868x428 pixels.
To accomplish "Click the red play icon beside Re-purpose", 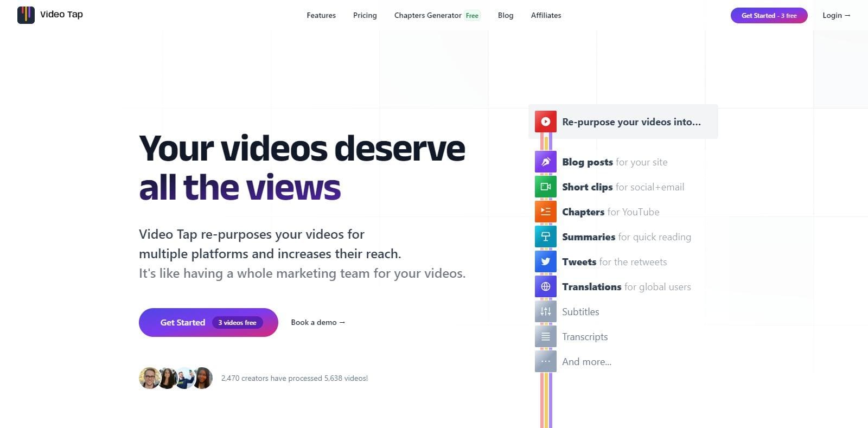I will click(546, 122).
